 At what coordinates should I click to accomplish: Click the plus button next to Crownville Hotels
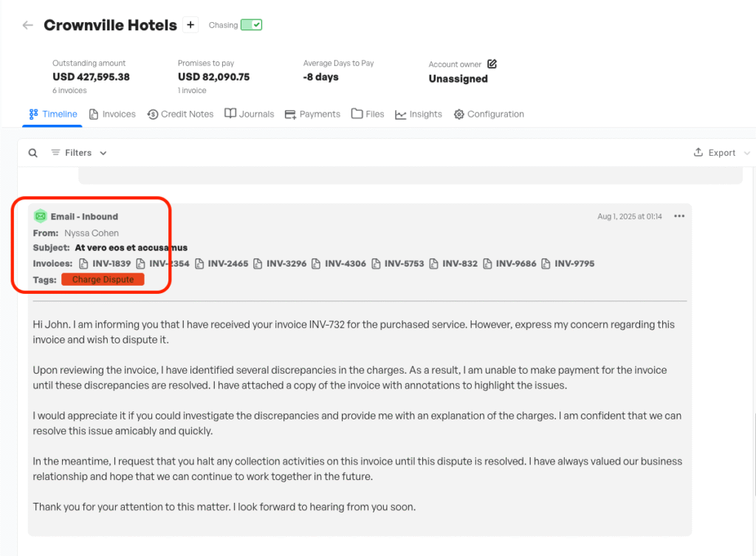(x=190, y=25)
